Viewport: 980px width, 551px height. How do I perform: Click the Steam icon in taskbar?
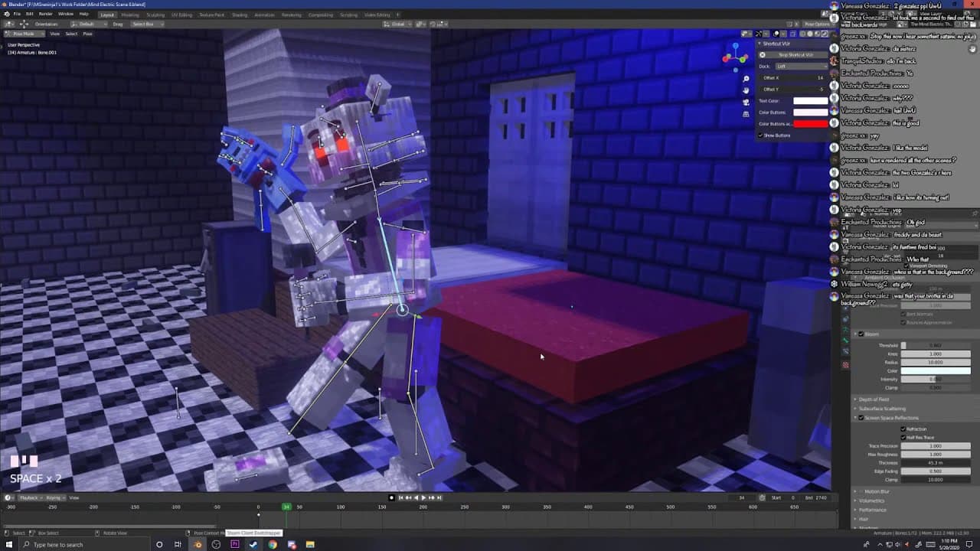[253, 545]
